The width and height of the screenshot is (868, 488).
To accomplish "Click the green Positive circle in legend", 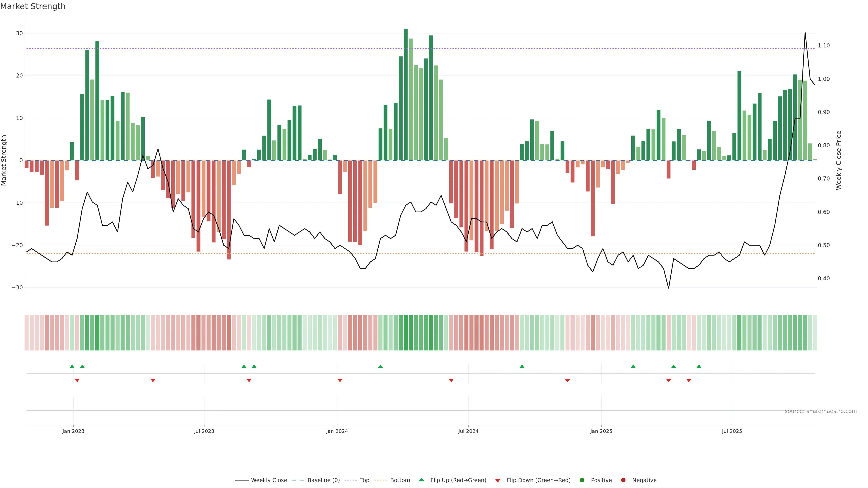I will coord(582,480).
